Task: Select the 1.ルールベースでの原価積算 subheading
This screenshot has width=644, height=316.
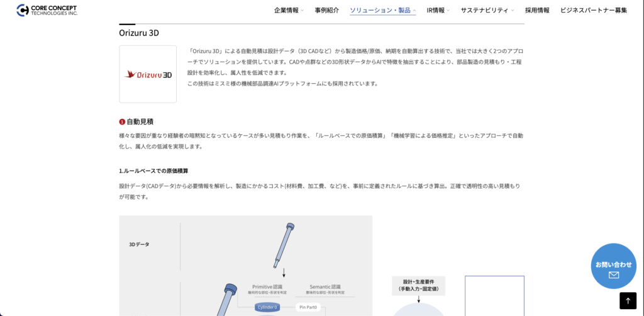Action: pyautogui.click(x=153, y=171)
